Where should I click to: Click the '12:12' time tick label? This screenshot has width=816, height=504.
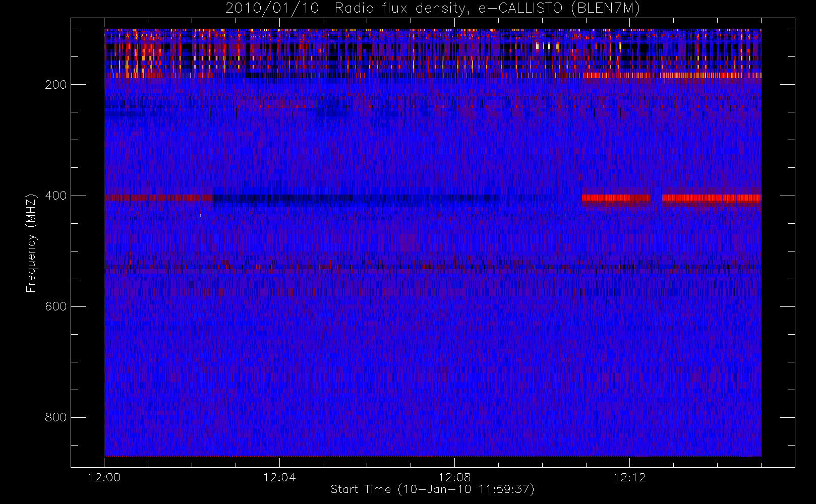click(629, 477)
